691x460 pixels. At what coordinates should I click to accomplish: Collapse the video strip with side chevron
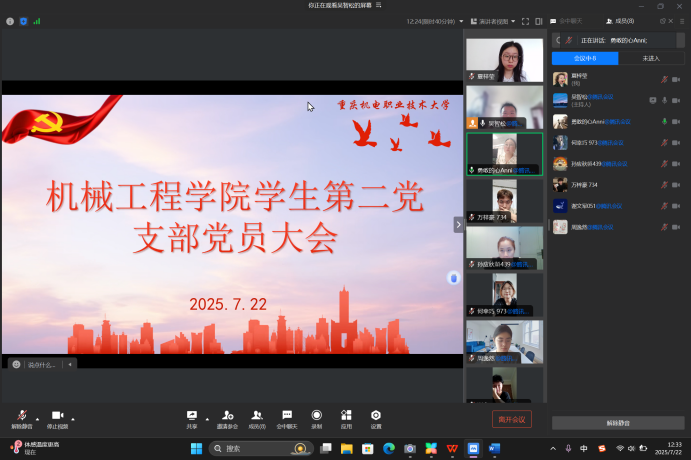pyautogui.click(x=458, y=225)
